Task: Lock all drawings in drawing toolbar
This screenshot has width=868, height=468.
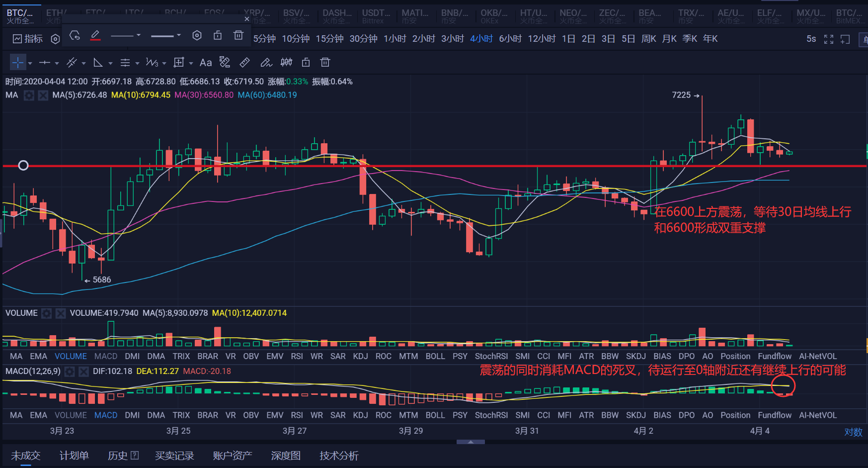Action: (x=306, y=62)
